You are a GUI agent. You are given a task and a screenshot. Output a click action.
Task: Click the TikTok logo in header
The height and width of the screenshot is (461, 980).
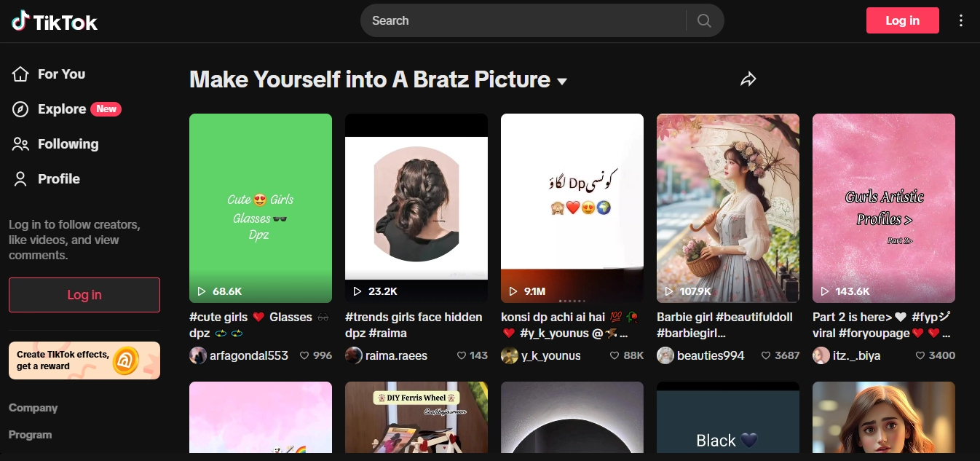click(55, 21)
